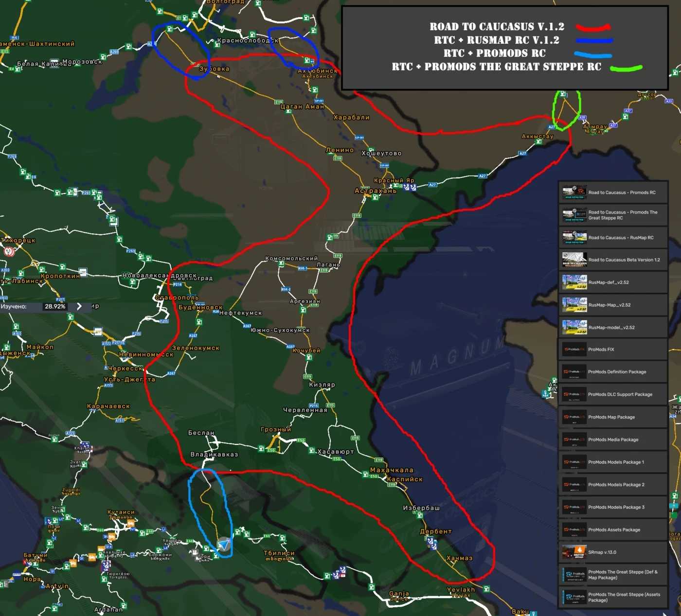The width and height of the screenshot is (681, 616).
Task: Click the red Road to Caucasus legend swatch
Action: [593, 27]
